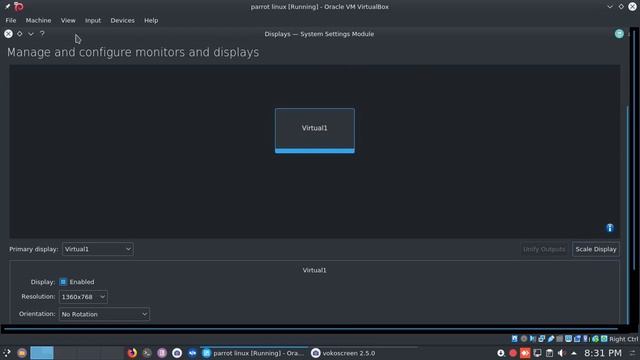The height and width of the screenshot is (360, 640).
Task: Click the Scale Display button
Action: pyautogui.click(x=596, y=249)
